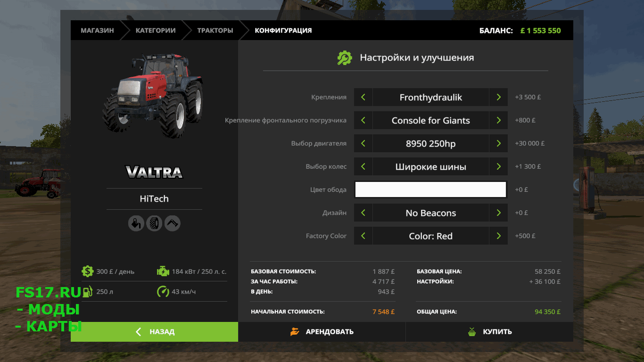
Task: Open the МАГАЗИН breadcrumb tab
Action: [x=97, y=30]
